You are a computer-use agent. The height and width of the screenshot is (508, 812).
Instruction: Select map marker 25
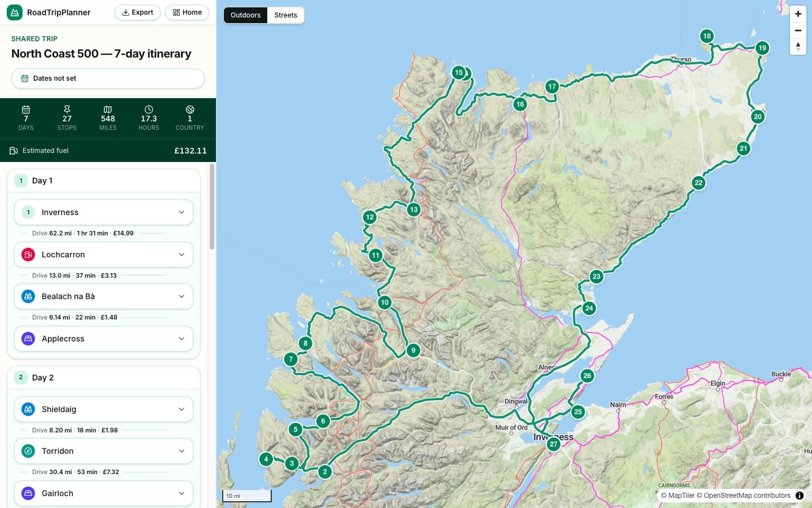tap(578, 411)
